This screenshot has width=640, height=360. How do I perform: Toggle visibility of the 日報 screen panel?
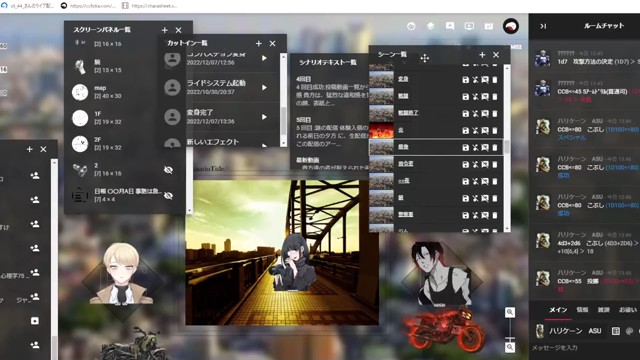pyautogui.click(x=168, y=196)
